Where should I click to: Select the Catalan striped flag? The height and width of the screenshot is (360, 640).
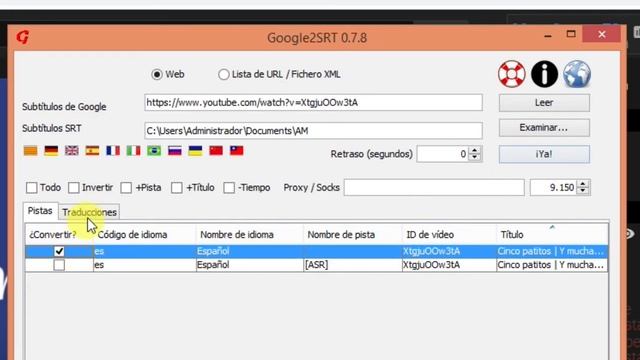[x=31, y=151]
